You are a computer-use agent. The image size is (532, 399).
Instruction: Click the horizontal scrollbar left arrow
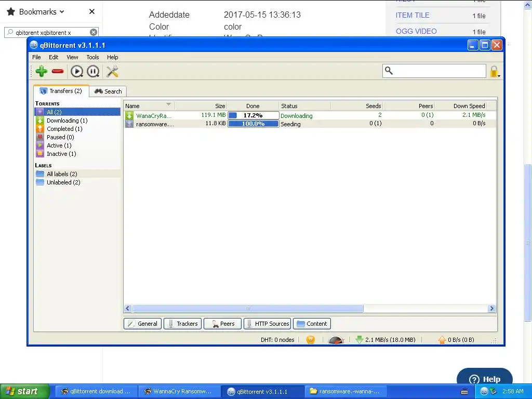pyautogui.click(x=128, y=309)
